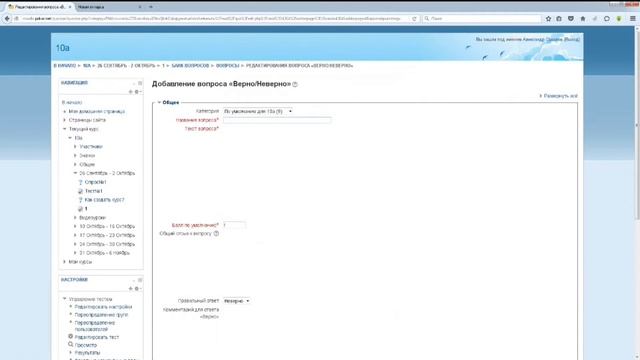This screenshot has width=640, height=360.
Task: Open the Firefox hamburger menu
Action: point(633,18)
